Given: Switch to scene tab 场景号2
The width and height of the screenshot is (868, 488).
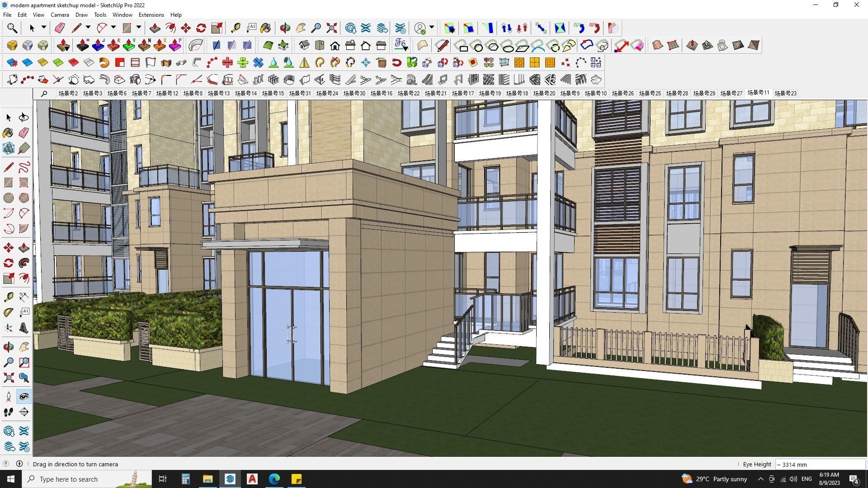Looking at the screenshot, I should (x=68, y=94).
